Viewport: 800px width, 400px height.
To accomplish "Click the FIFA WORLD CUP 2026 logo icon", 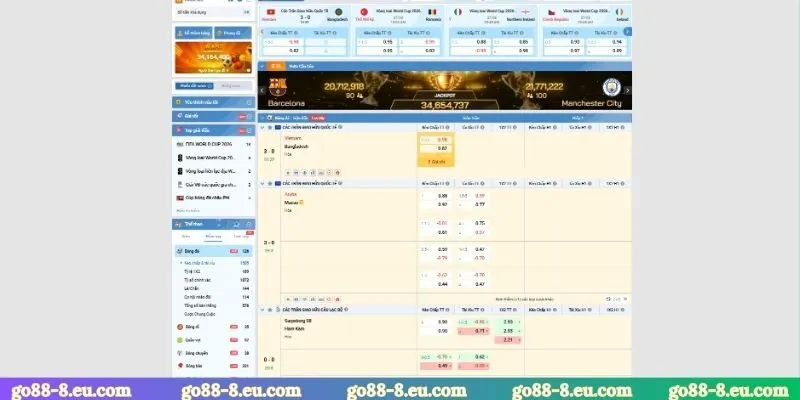I will click(180, 144).
